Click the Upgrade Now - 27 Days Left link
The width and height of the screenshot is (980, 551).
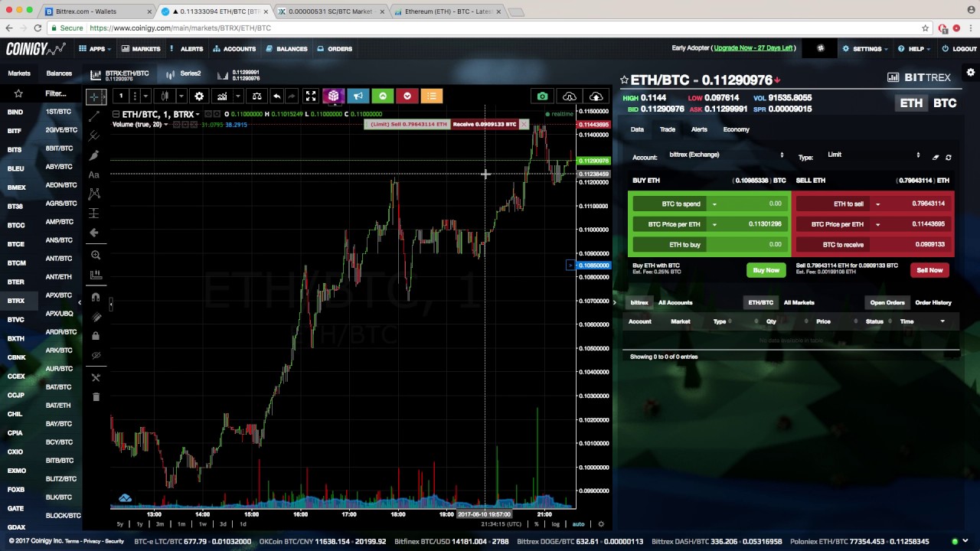pos(753,48)
